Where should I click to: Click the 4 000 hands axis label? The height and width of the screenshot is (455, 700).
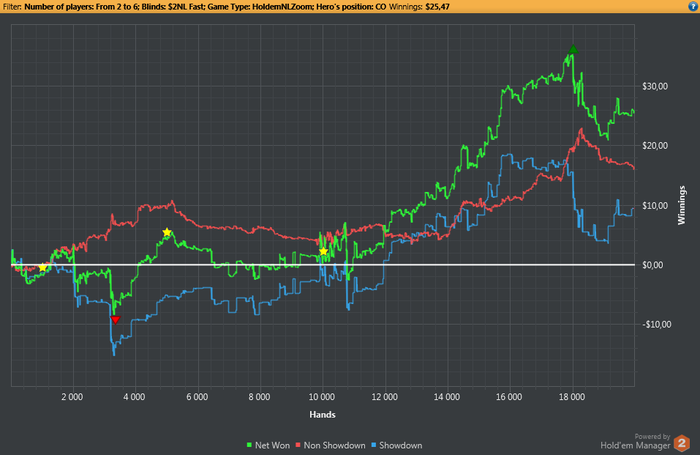coord(134,397)
